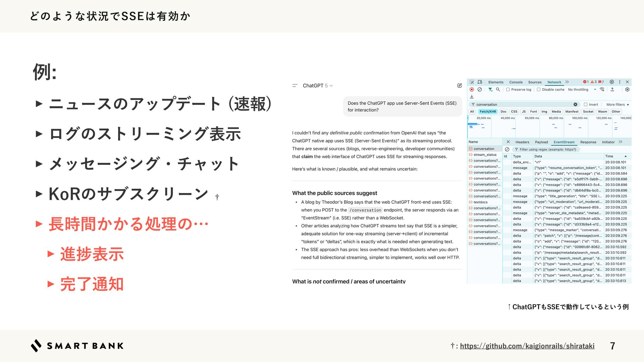This screenshot has height=362, width=644.
Task: Open the github.com/kaigionrails/shirataki link
Action: tap(527, 346)
